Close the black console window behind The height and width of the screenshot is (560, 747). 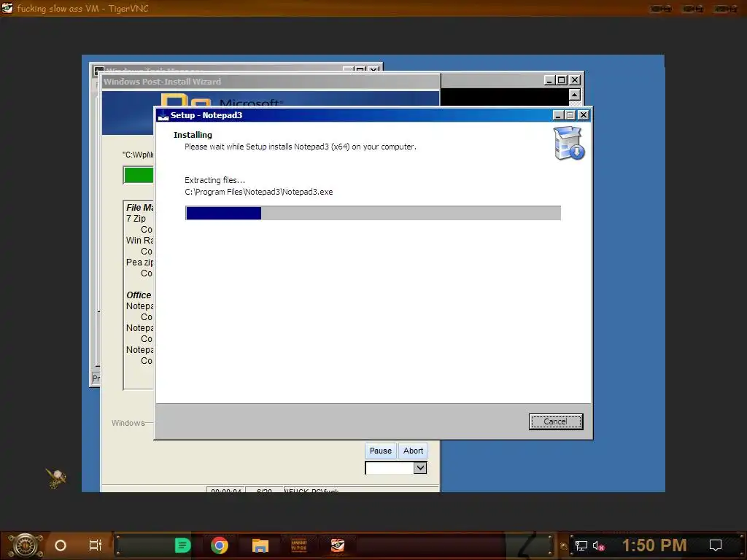click(575, 80)
